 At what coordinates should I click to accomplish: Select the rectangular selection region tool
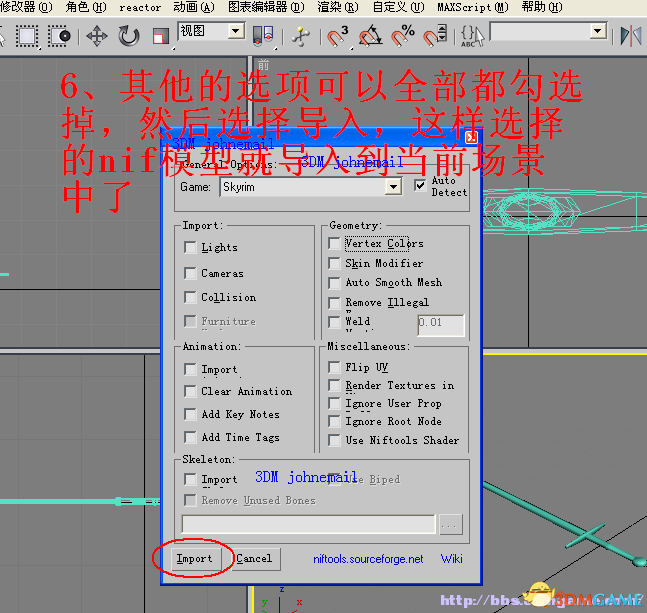[27, 36]
